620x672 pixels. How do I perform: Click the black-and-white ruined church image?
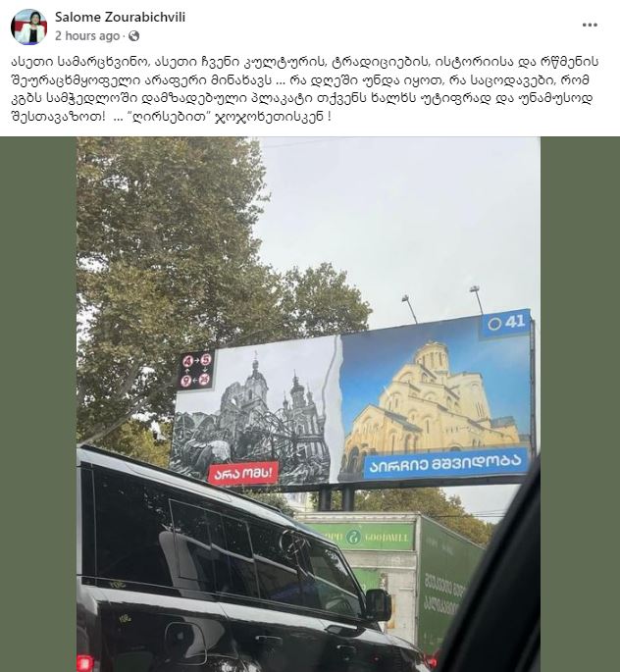pos(253,414)
